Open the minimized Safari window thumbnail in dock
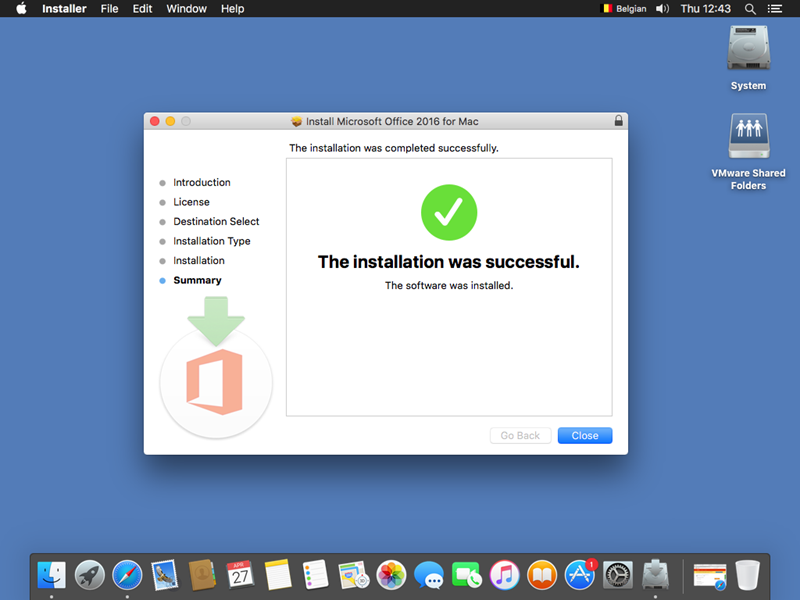 (710, 577)
